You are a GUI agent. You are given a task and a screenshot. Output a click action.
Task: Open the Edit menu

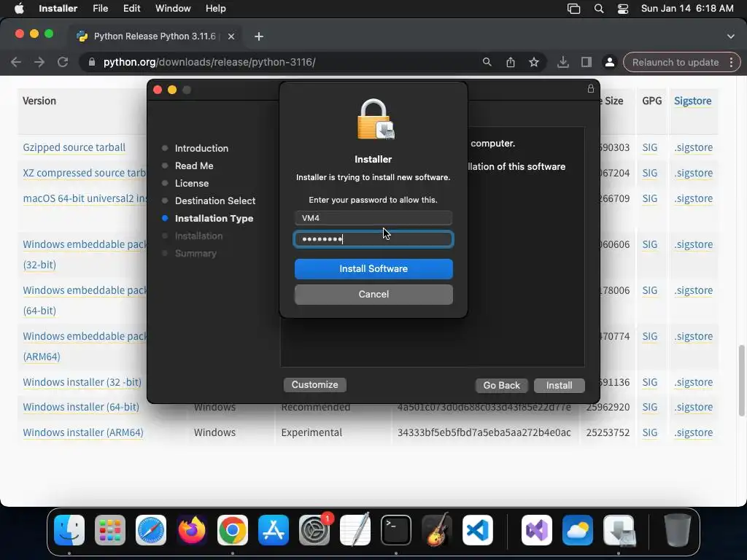pyautogui.click(x=131, y=9)
